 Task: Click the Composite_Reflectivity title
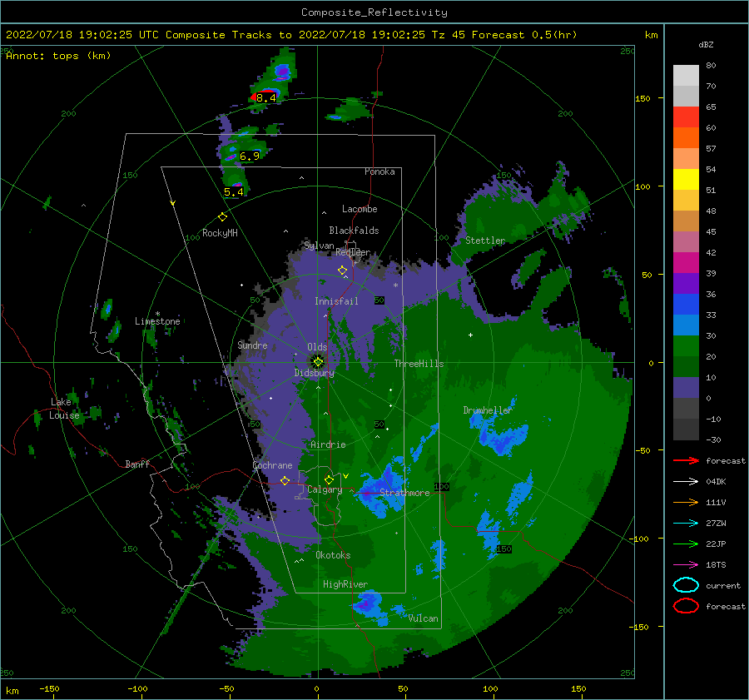[374, 12]
